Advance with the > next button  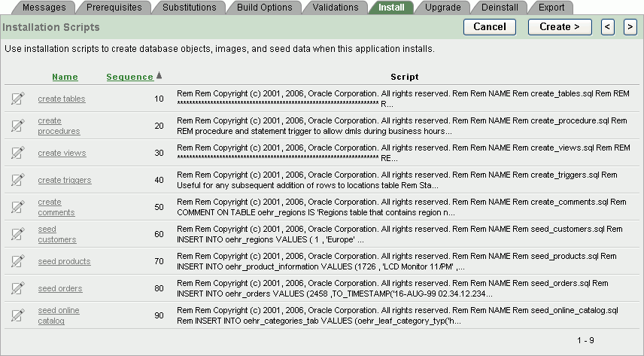pyautogui.click(x=630, y=27)
